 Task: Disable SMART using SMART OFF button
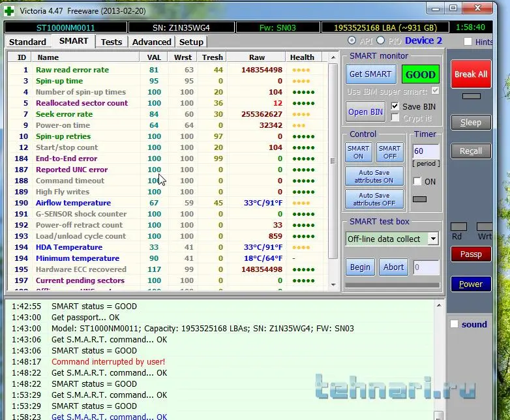click(x=389, y=152)
